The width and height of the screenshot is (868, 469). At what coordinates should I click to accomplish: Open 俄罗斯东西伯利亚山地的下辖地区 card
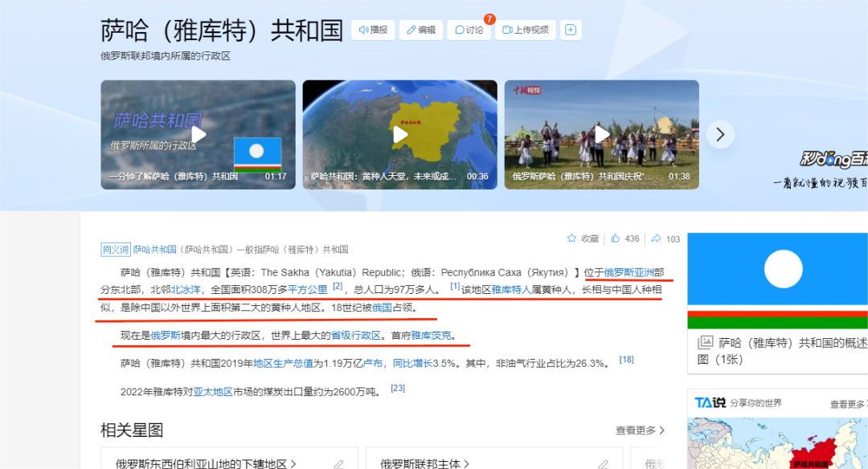[x=206, y=463]
